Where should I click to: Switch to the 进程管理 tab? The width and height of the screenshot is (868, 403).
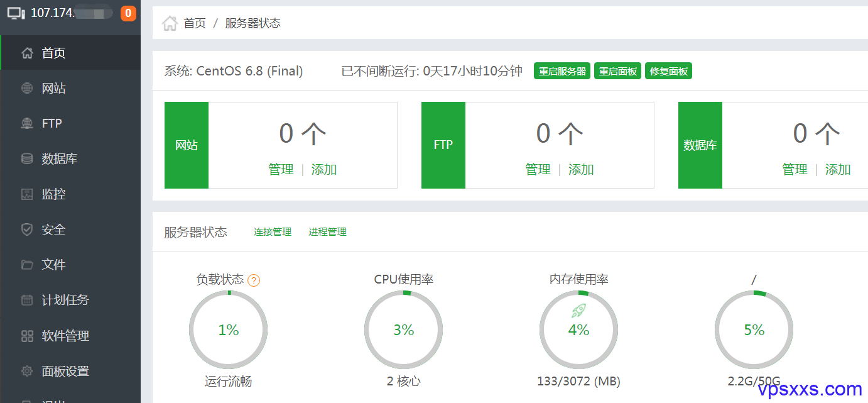(x=327, y=232)
